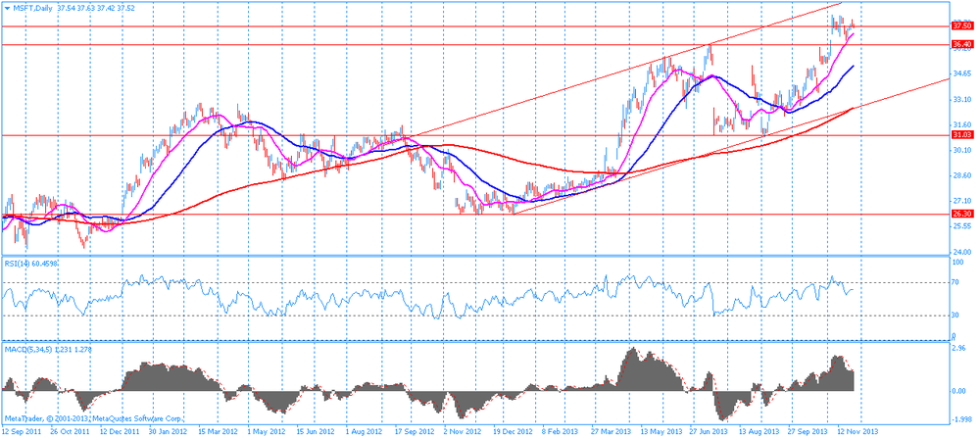The width and height of the screenshot is (980, 438).
Task: Select the MSFT,Daily chart title
Action: click(x=32, y=8)
